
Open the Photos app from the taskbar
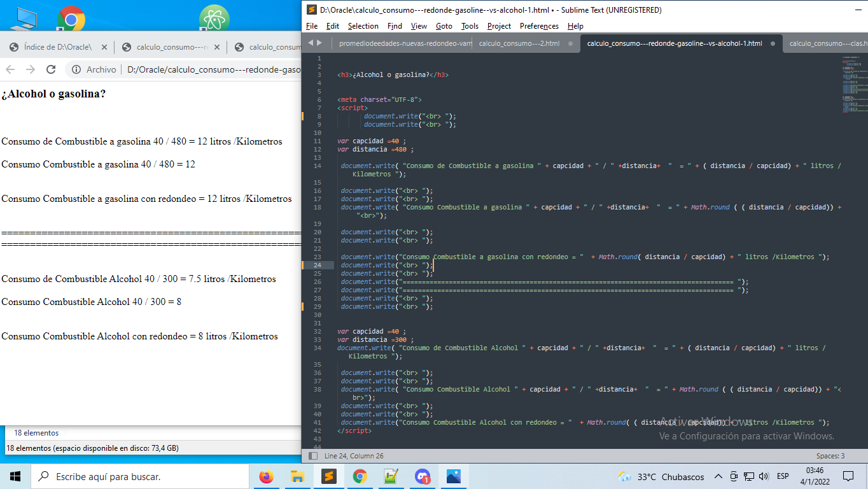point(454,476)
